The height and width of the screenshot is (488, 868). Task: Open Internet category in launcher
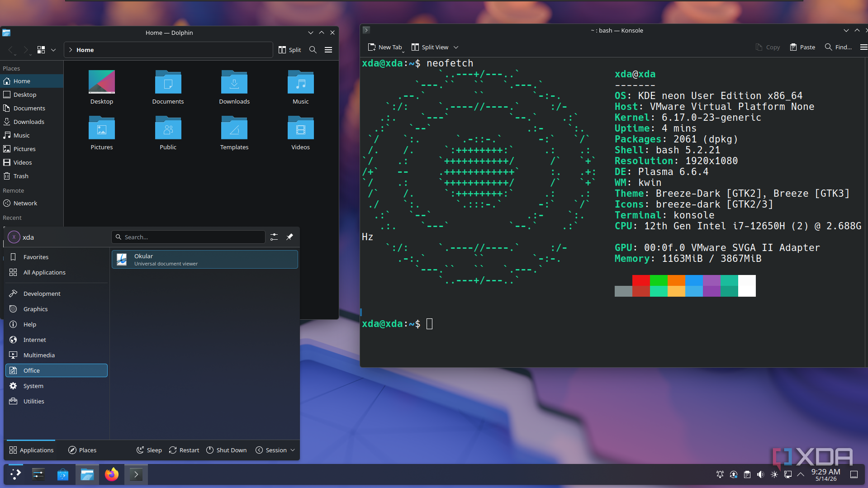point(57,340)
